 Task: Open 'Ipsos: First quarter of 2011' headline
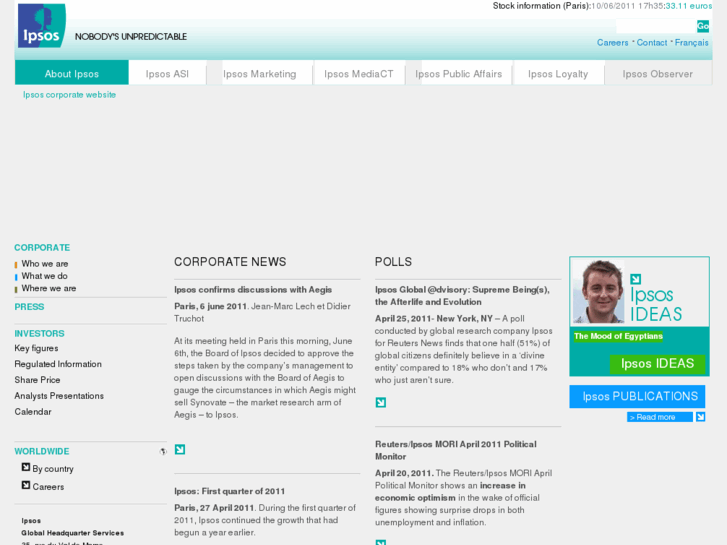pos(230,491)
